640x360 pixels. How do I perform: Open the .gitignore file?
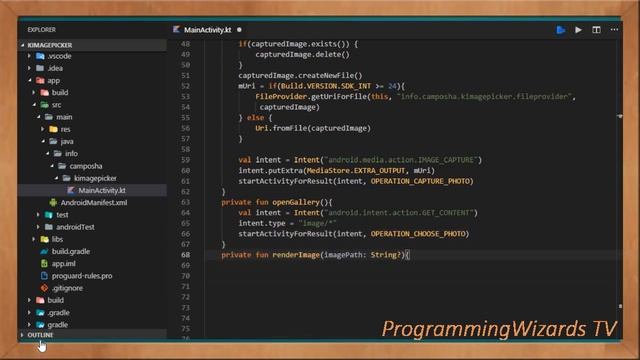[67, 288]
